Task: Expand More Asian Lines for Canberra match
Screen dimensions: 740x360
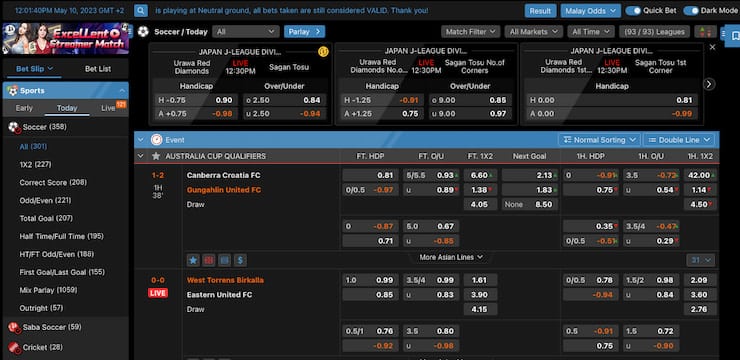Action: pyautogui.click(x=451, y=257)
